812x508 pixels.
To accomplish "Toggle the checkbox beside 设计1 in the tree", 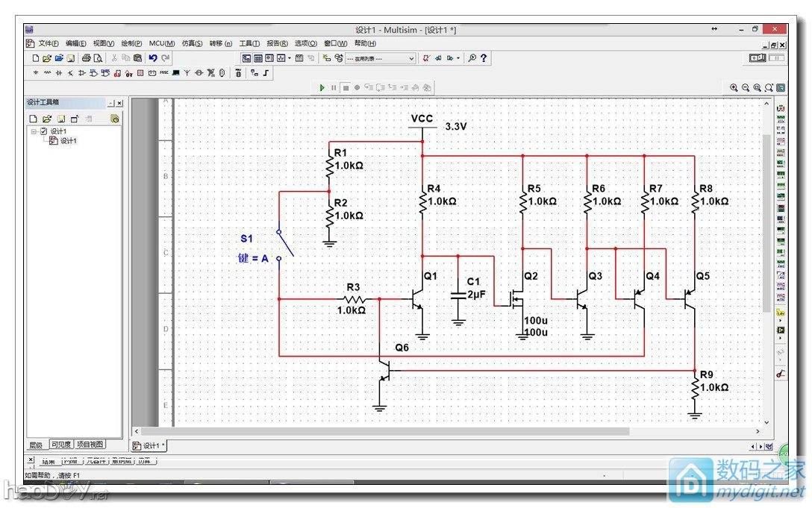I will pyautogui.click(x=43, y=131).
